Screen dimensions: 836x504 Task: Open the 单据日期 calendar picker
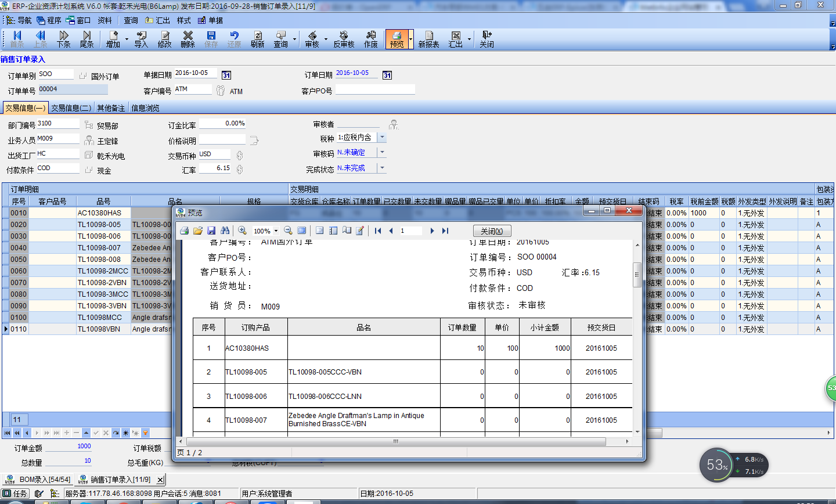tap(226, 75)
